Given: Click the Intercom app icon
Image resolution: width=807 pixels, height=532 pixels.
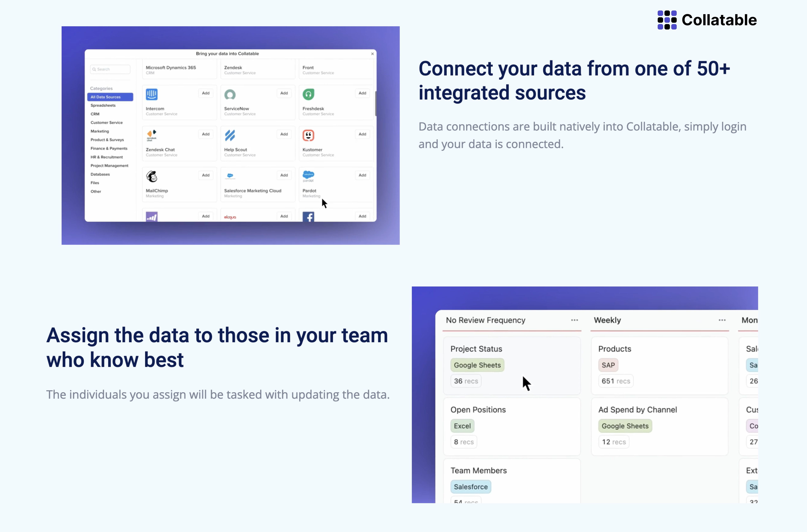Looking at the screenshot, I should (x=152, y=94).
